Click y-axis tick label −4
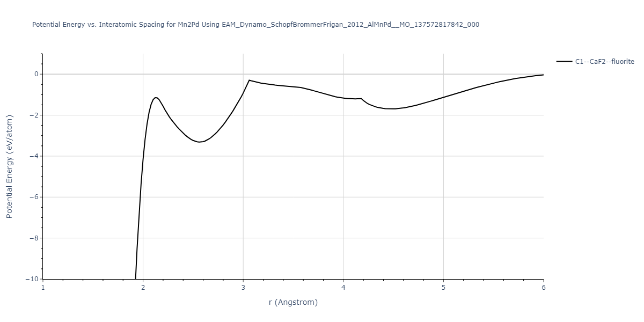Screen dimensions: 644x322 coord(34,156)
